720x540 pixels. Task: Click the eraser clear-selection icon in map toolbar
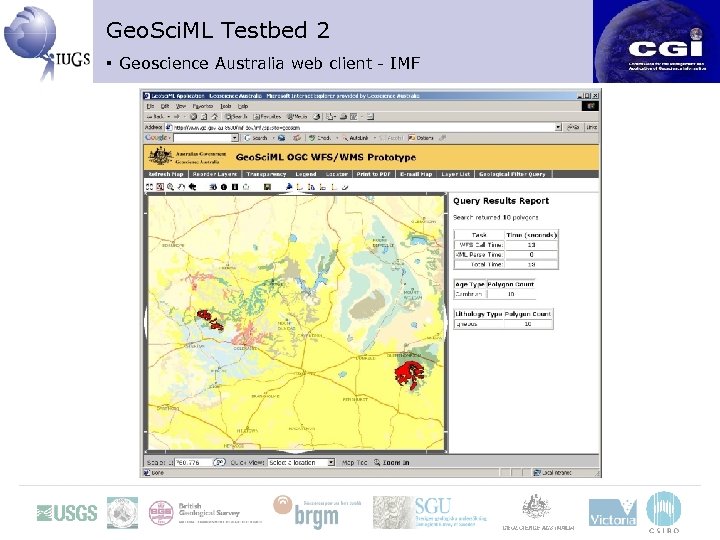344,187
